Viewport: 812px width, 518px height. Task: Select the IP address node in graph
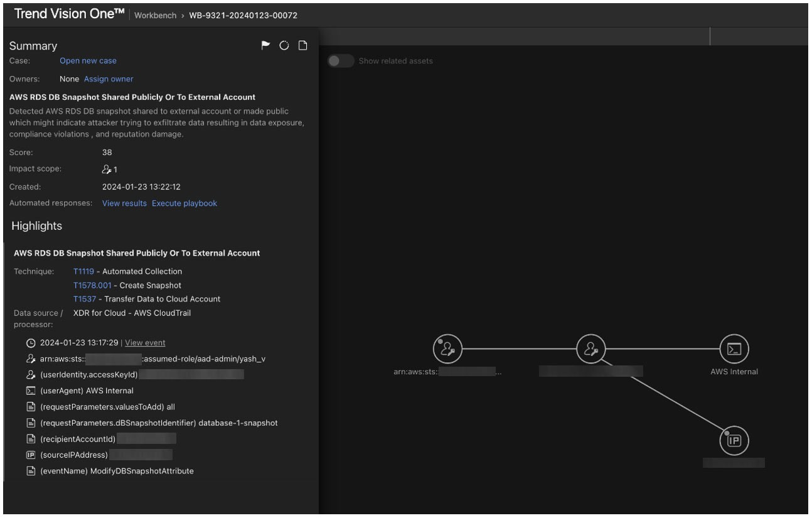(734, 441)
